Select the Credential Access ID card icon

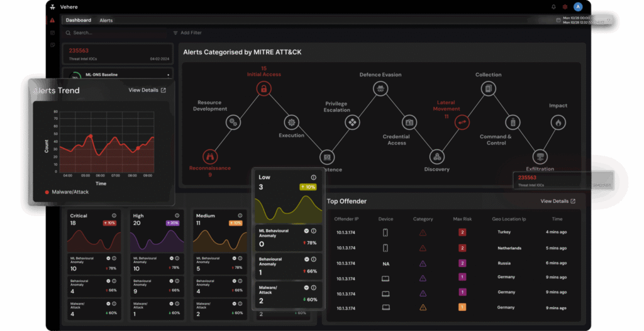(409, 122)
